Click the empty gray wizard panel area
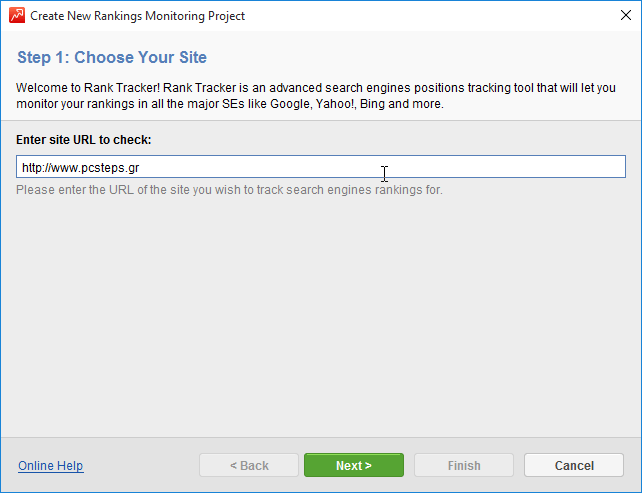642x493 pixels. 320,320
